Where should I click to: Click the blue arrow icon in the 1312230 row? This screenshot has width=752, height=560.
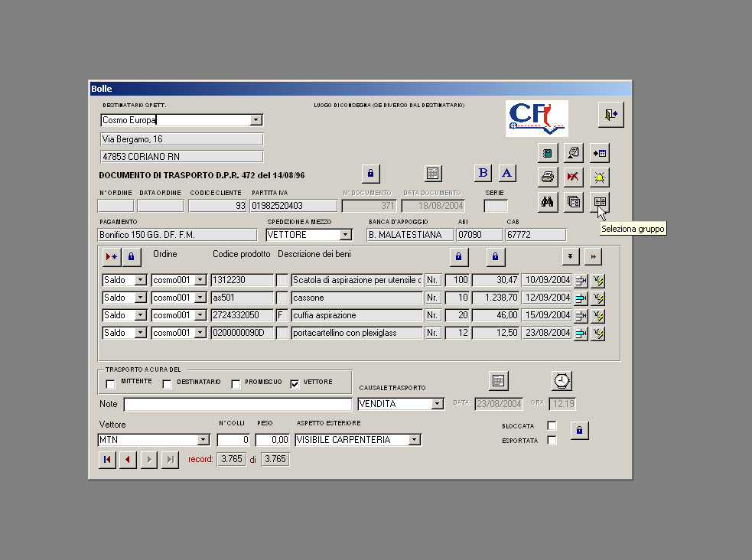(581, 281)
